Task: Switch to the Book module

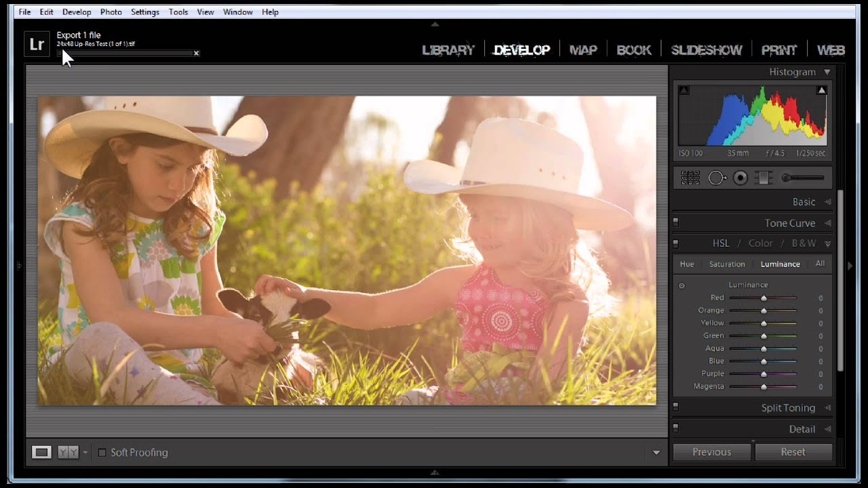Action: (634, 50)
